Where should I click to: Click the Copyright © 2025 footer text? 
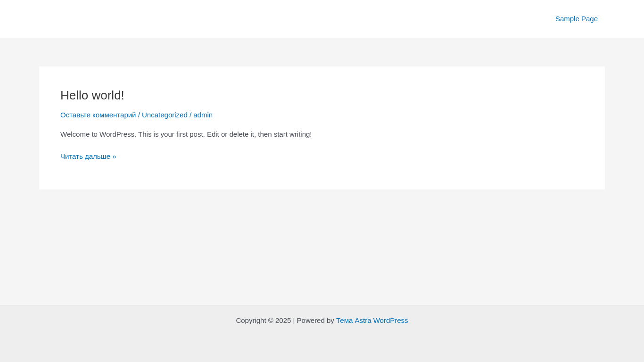pos(264,321)
